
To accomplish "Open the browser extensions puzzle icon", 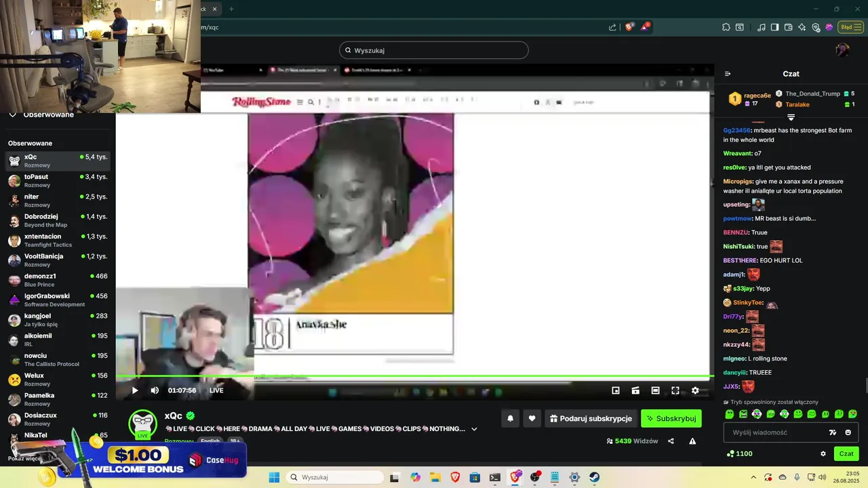I will pyautogui.click(x=726, y=27).
